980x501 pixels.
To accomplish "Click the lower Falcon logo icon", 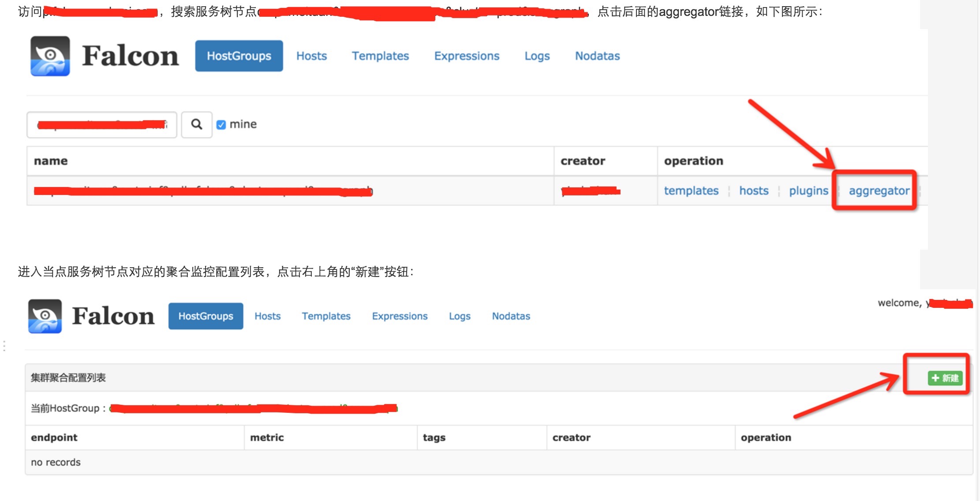I will coord(45,316).
